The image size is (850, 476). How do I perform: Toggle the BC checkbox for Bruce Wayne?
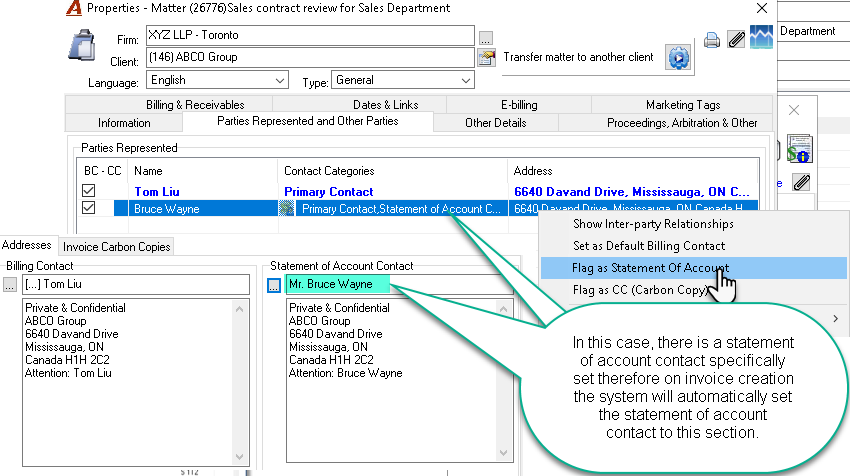click(x=88, y=208)
